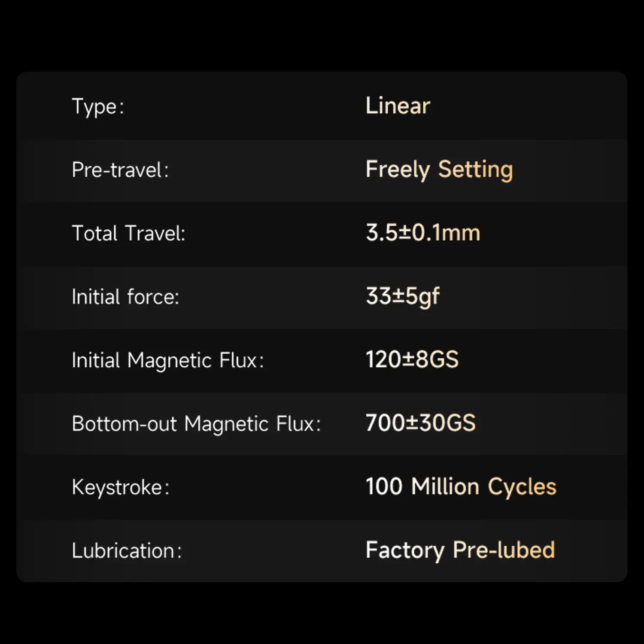Click the number '100' in the Keystroke row

(384, 486)
